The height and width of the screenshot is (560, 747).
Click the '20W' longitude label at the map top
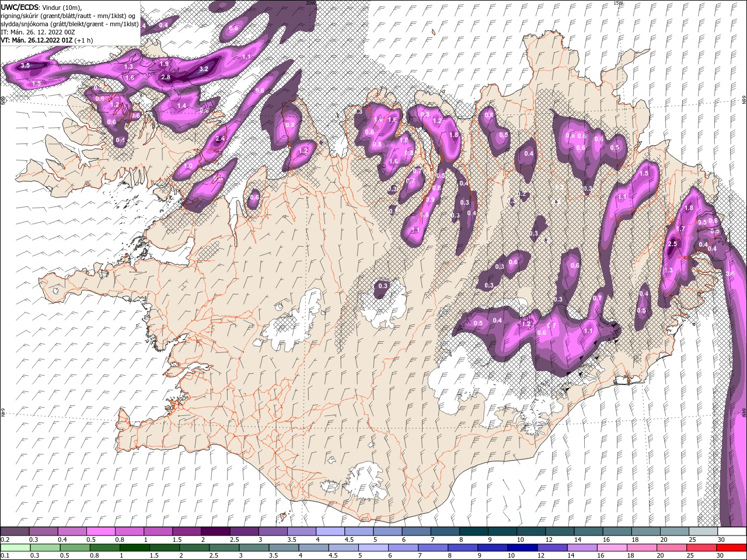310,3
